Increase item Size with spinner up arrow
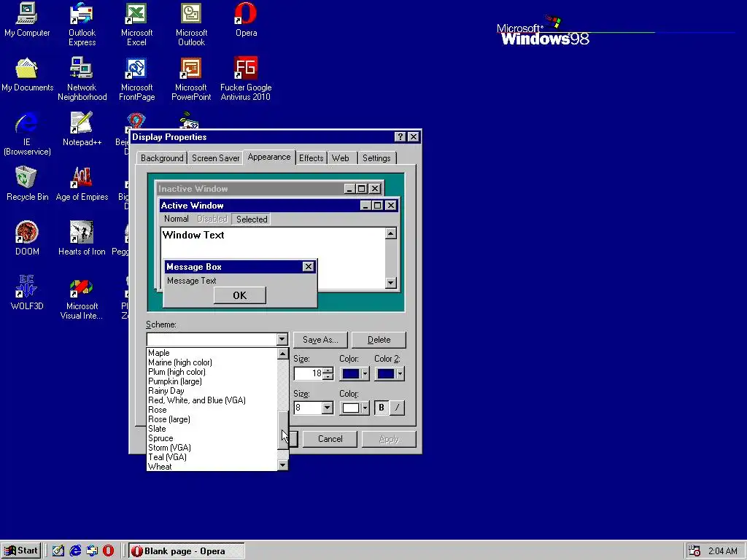747x560 pixels. 328,370
